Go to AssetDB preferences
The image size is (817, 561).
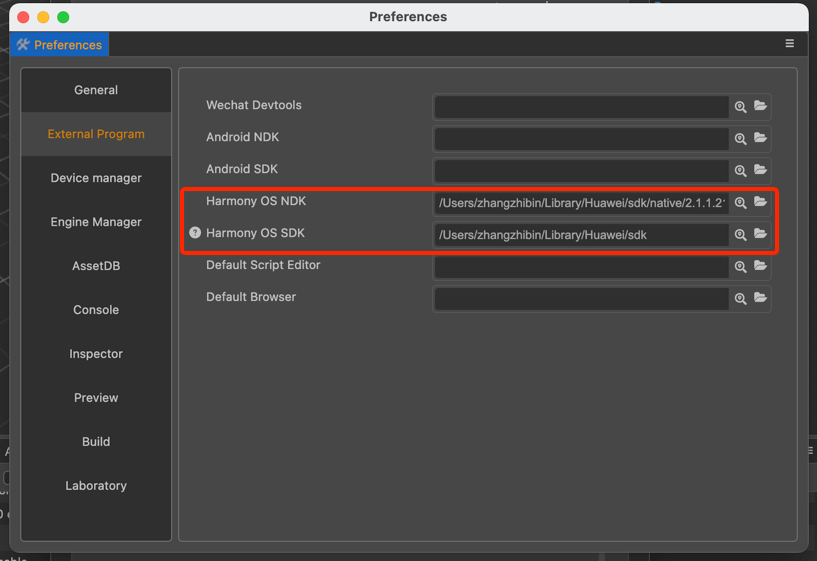[x=96, y=266]
